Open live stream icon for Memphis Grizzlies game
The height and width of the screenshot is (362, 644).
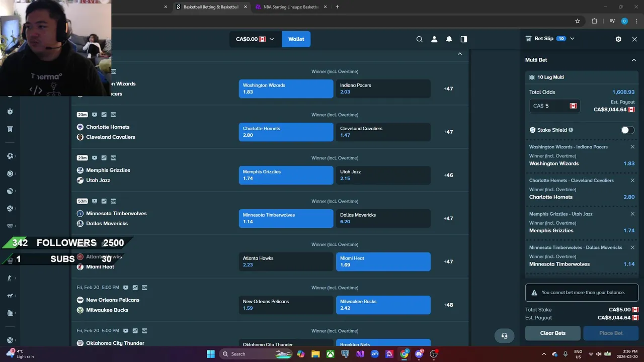click(95, 158)
